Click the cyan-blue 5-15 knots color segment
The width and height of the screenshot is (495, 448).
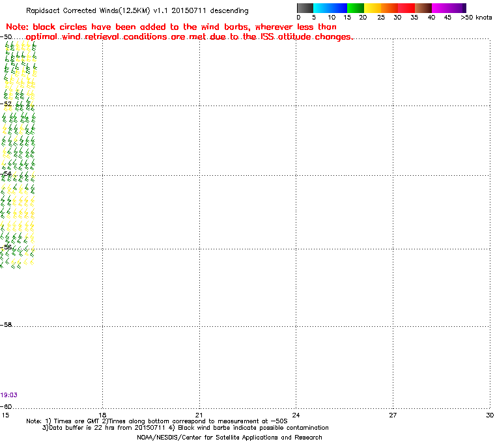[x=330, y=8]
